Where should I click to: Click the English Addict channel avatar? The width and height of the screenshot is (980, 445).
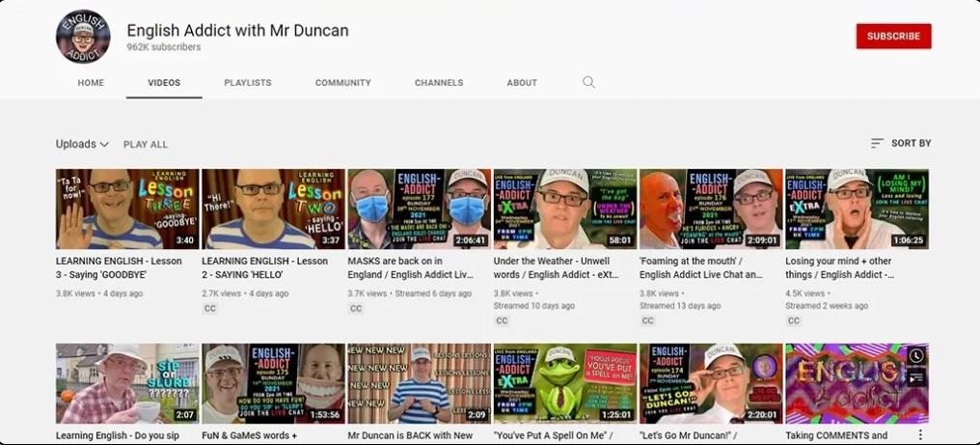pyautogui.click(x=83, y=37)
